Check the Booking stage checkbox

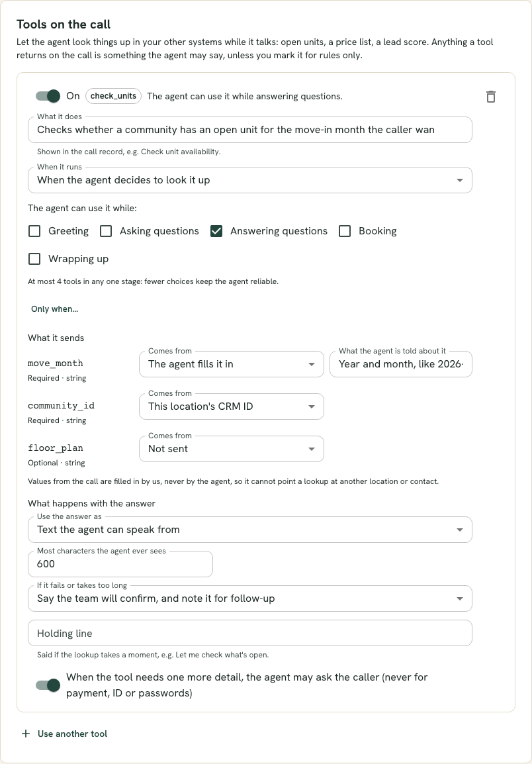(345, 231)
